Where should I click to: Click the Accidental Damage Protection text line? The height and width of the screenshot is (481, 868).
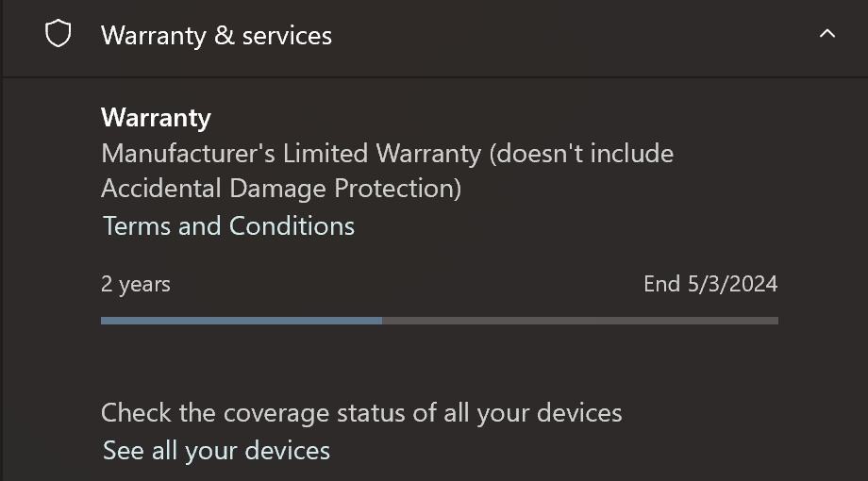281,189
